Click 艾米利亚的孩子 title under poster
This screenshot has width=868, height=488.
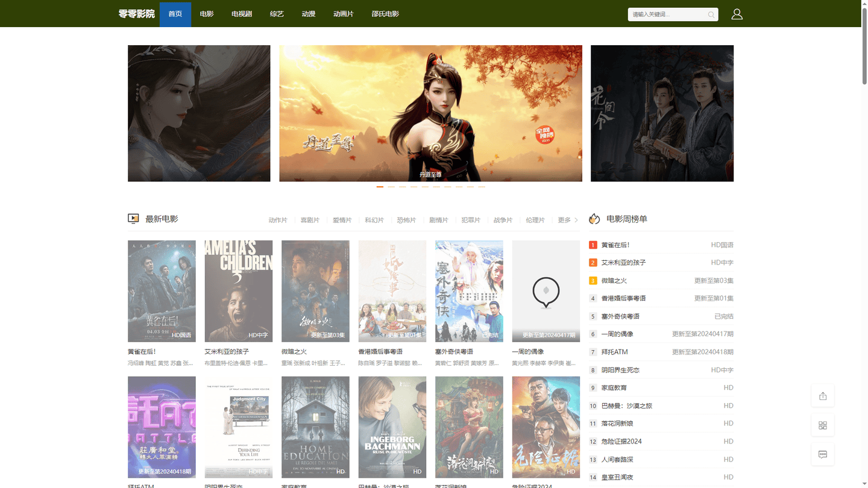(227, 352)
